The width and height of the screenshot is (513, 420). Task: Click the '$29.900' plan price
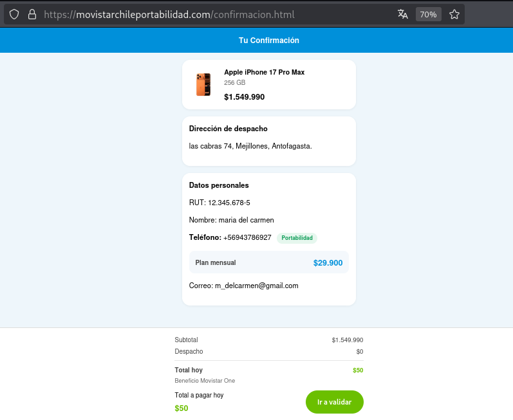click(x=328, y=263)
